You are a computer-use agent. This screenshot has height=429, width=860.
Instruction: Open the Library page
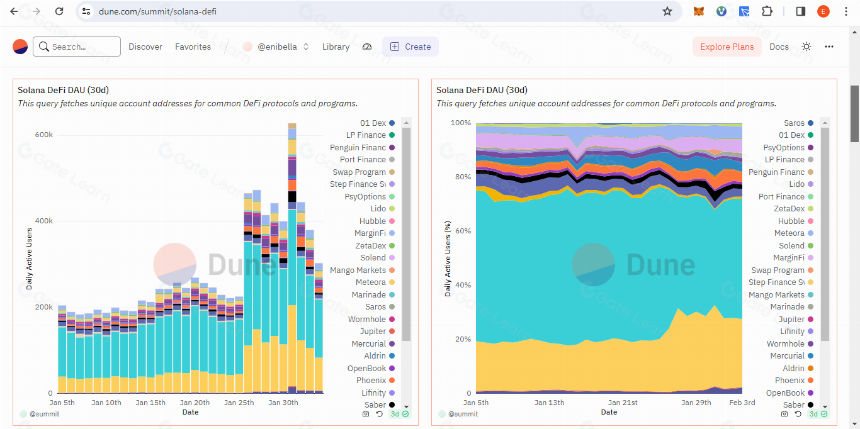tap(336, 47)
